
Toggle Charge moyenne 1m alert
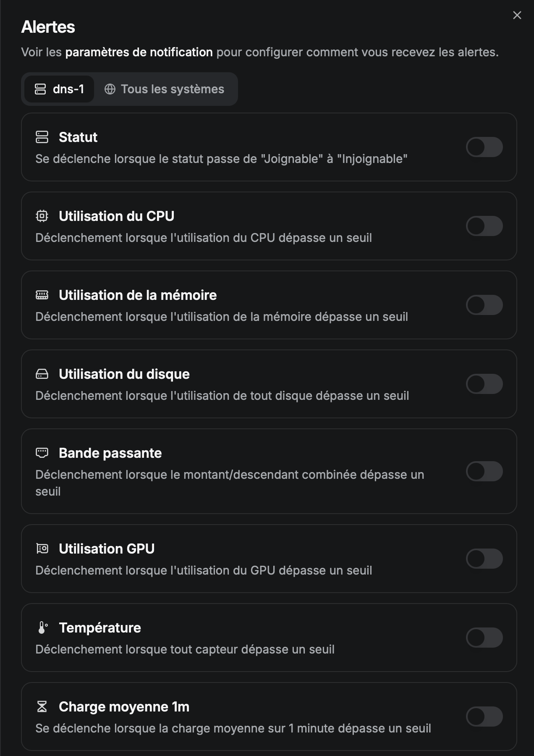point(484,717)
